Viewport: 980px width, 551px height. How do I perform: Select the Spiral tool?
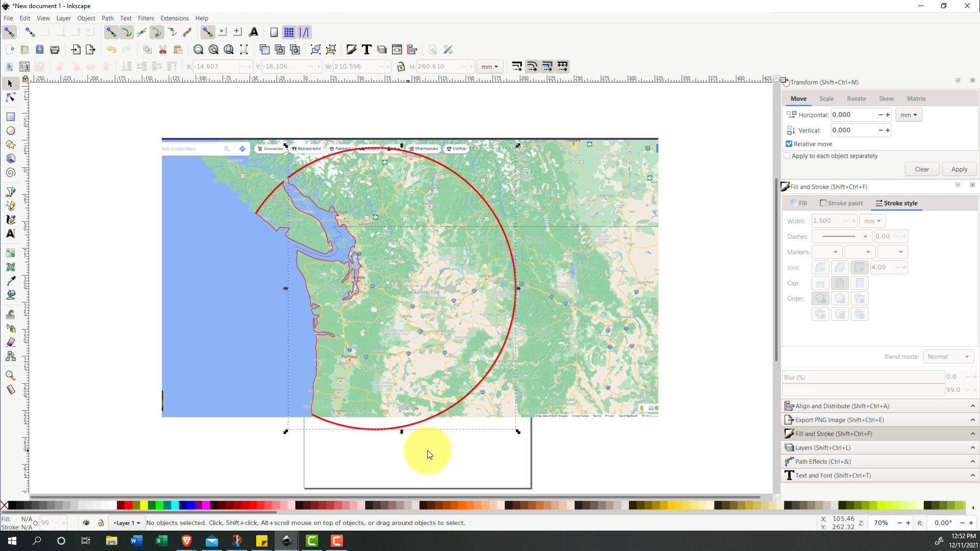pyautogui.click(x=10, y=173)
